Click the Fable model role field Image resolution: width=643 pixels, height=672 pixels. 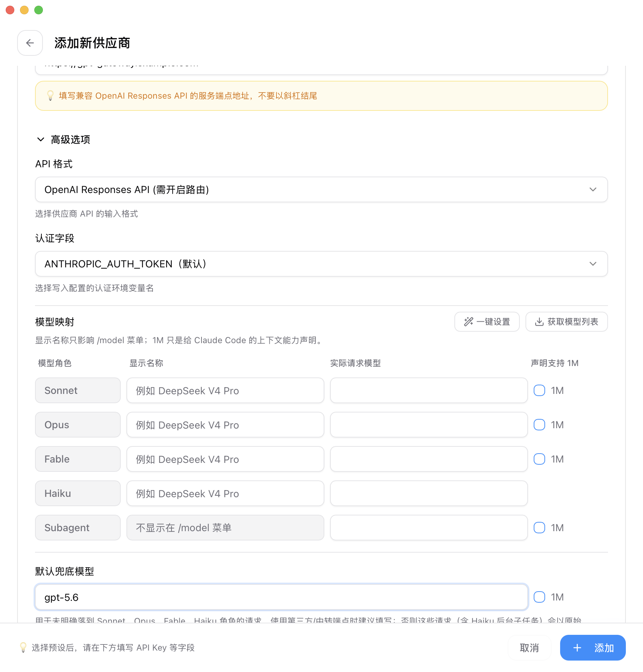pos(78,459)
